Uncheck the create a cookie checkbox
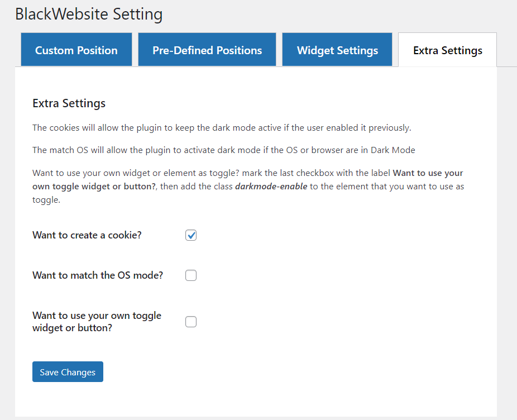 pyautogui.click(x=191, y=235)
